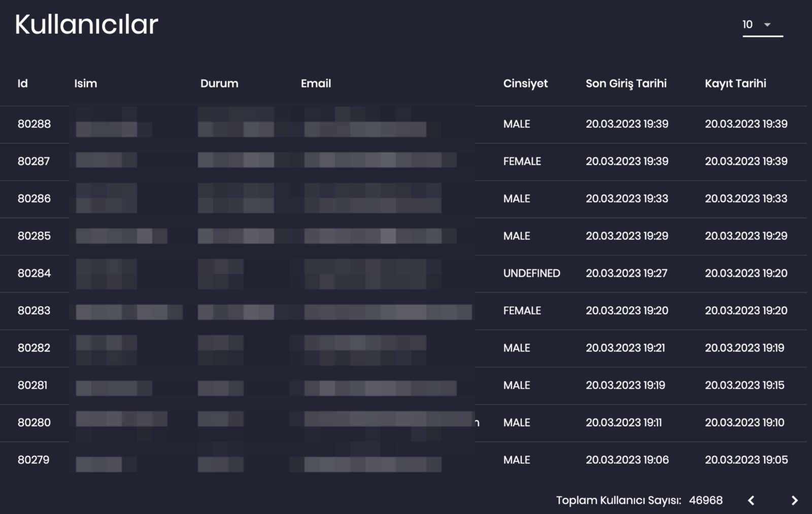Click the Son Giriş Tarihi column header
The image size is (812, 514).
tap(626, 84)
